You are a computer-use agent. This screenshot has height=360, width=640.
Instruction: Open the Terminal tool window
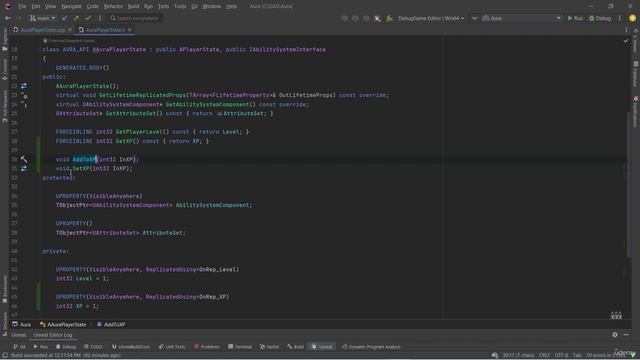pos(240,347)
